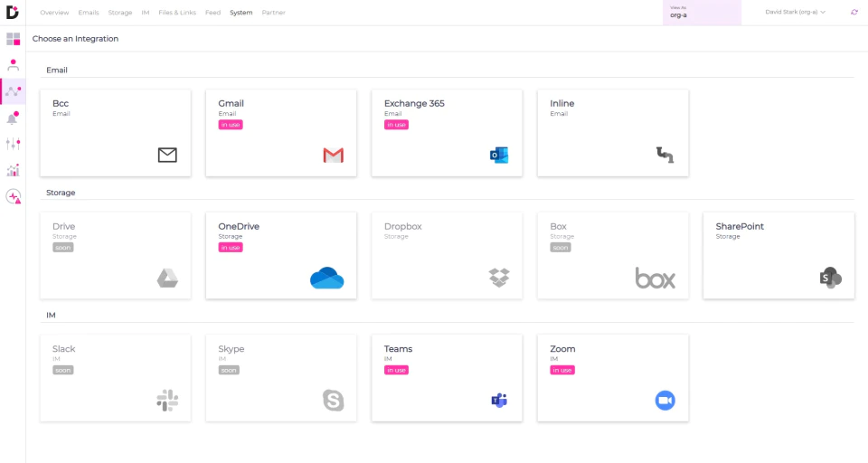
Task: Click the Outlook icon on Exchange 365 card
Action: [499, 155]
